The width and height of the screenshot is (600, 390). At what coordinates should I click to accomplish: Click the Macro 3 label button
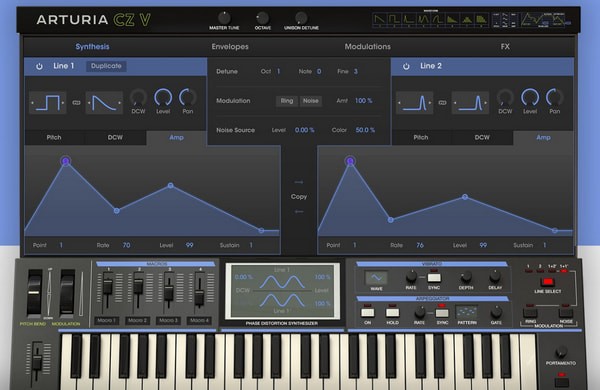coord(168,320)
